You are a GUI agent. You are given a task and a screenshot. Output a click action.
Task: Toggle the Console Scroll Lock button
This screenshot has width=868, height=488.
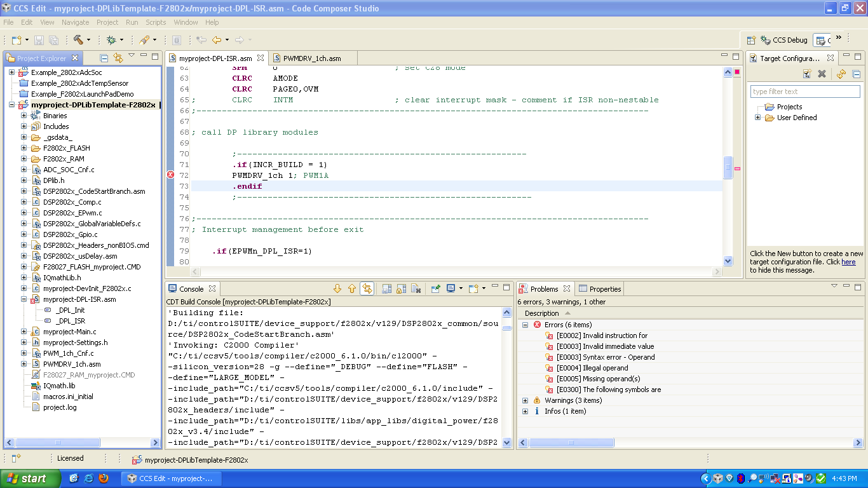401,289
